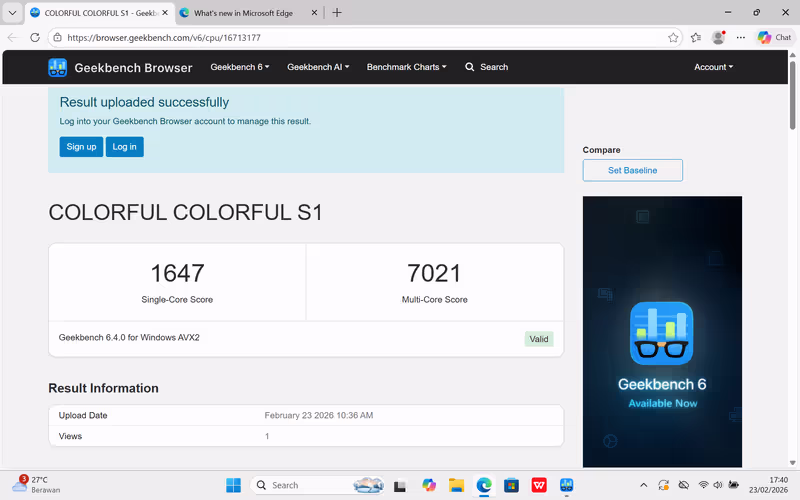
Task: Open the Edge favorites list icon
Action: coord(696,37)
